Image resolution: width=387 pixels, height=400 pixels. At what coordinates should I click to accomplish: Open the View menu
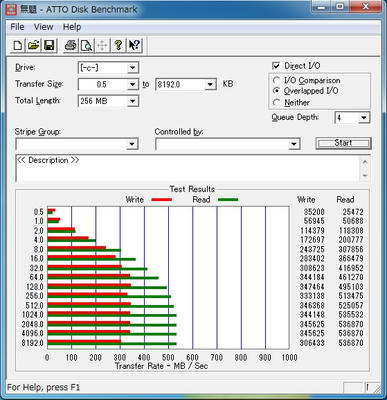[x=43, y=27]
